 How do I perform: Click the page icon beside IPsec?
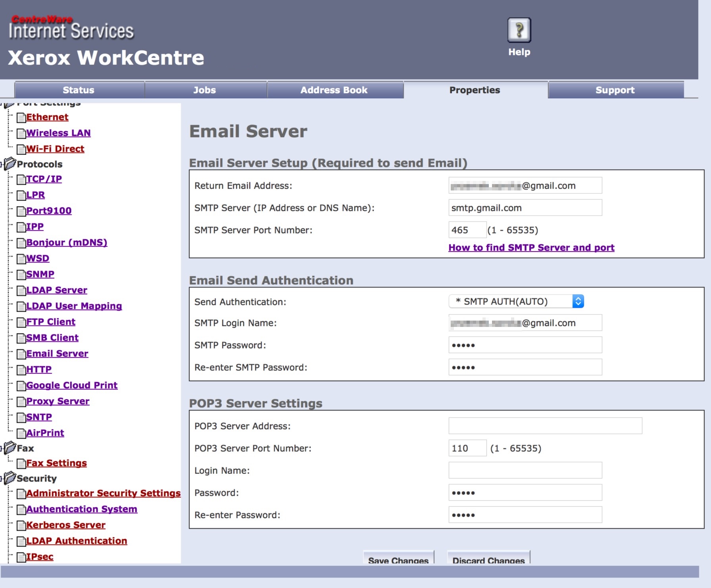tap(21, 557)
